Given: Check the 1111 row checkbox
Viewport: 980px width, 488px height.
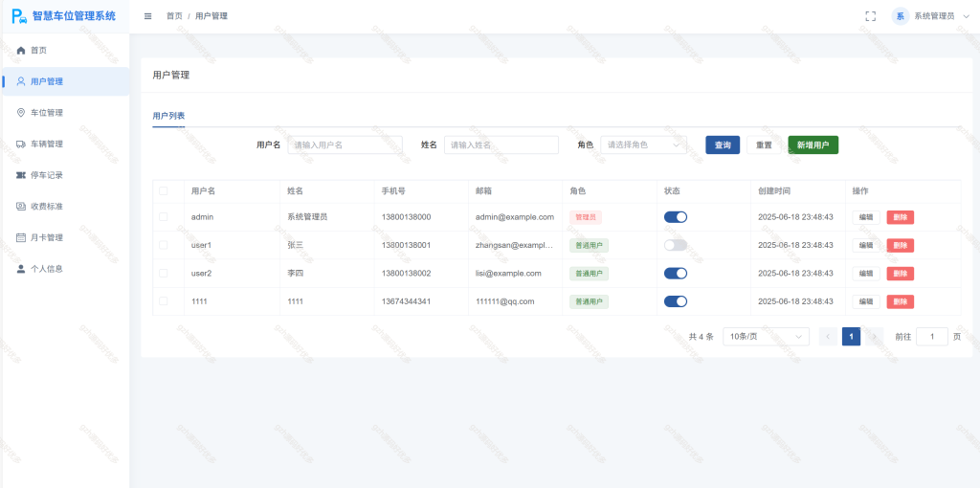Looking at the screenshot, I should point(163,301).
